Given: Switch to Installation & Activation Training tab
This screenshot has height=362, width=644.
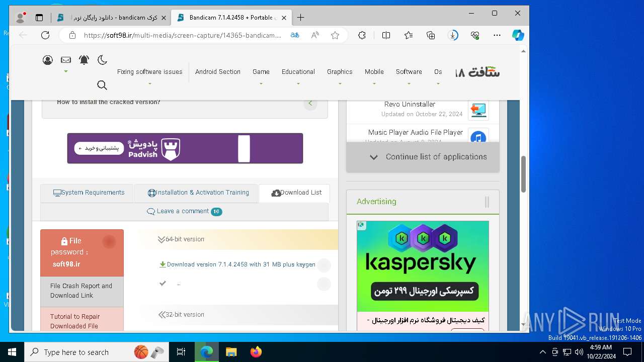Looking at the screenshot, I should click(x=196, y=193).
